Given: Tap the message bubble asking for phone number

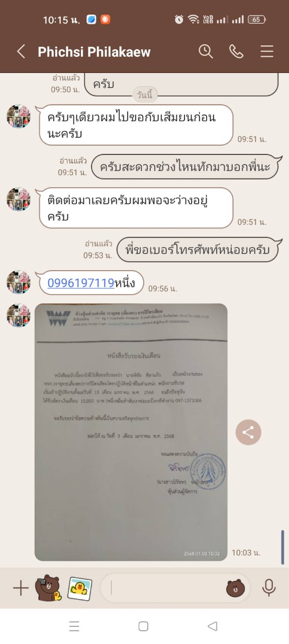Looking at the screenshot, I should [197, 250].
